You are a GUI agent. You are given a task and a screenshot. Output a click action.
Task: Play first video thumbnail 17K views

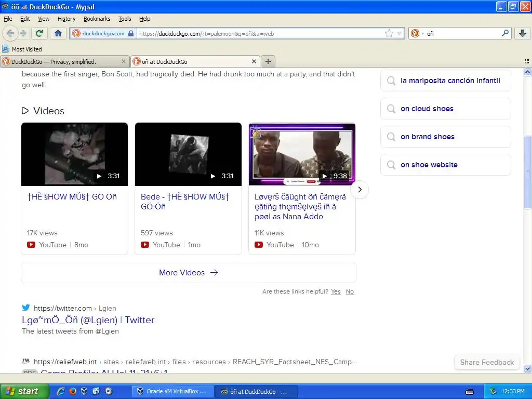pos(74,154)
